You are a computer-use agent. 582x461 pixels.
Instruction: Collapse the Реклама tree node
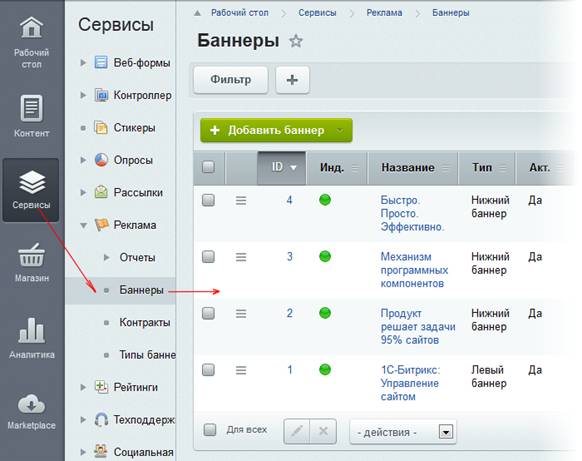(x=84, y=225)
